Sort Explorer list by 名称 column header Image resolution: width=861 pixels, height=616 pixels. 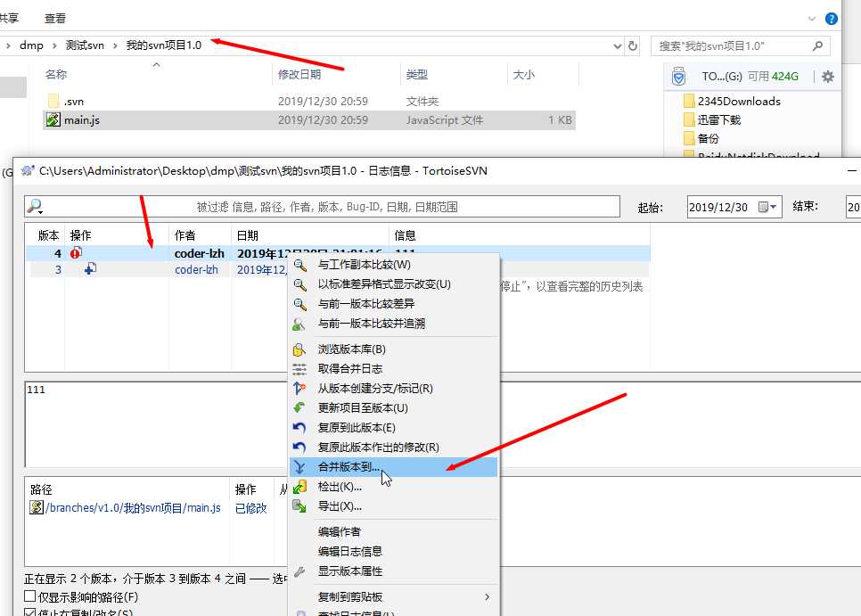pyautogui.click(x=56, y=75)
